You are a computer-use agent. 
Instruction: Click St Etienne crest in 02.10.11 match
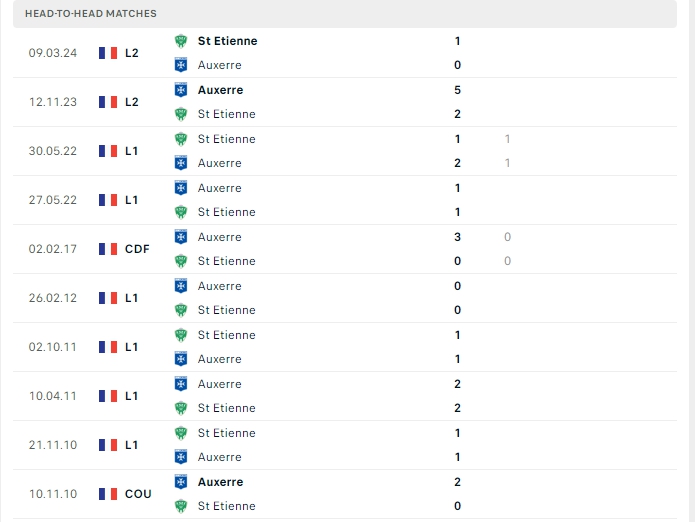click(181, 335)
